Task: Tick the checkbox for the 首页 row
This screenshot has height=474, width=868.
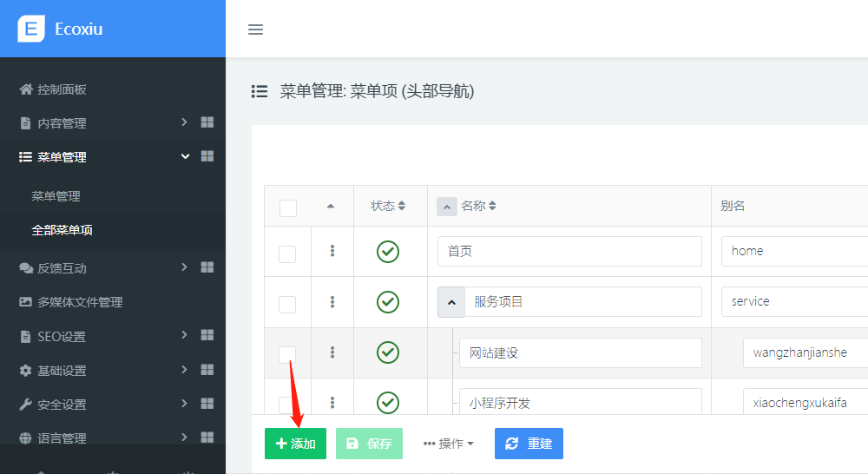Action: tap(287, 253)
